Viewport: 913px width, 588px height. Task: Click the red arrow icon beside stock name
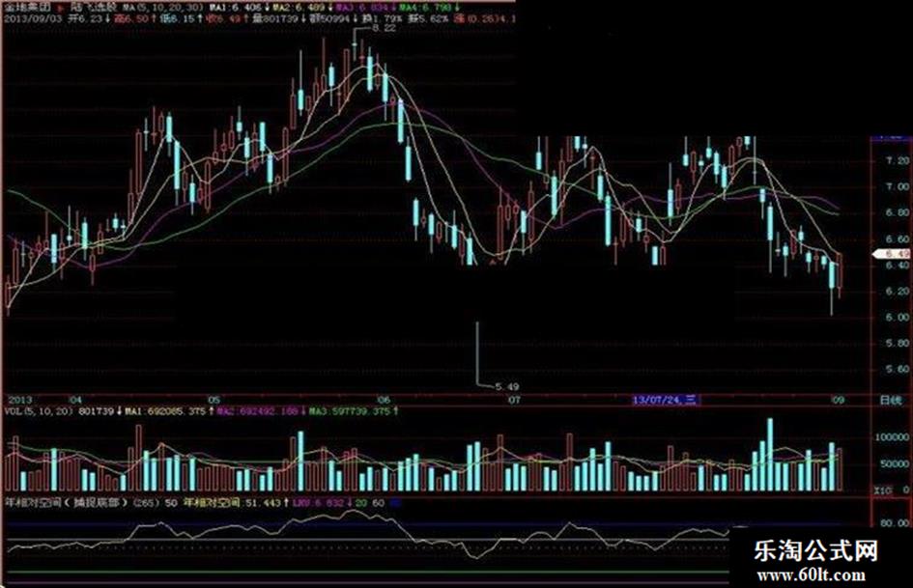tap(62, 9)
